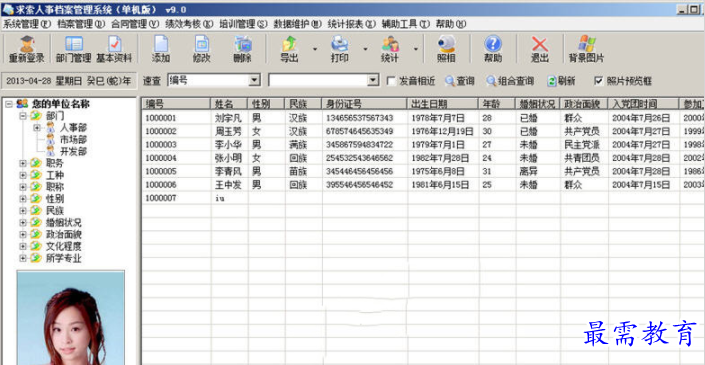Screen dimensions: 705x365
Task: Expand the 民族 tree node
Action: coord(22,211)
